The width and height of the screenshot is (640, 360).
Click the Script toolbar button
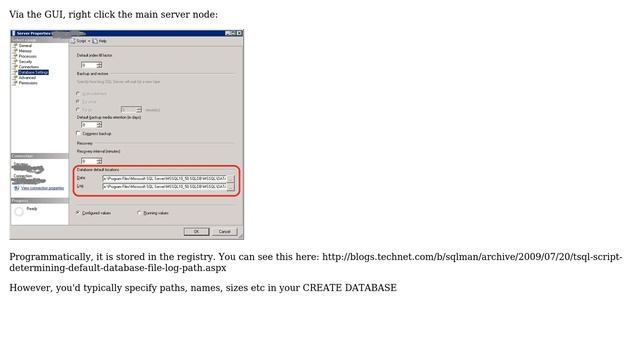(x=79, y=41)
